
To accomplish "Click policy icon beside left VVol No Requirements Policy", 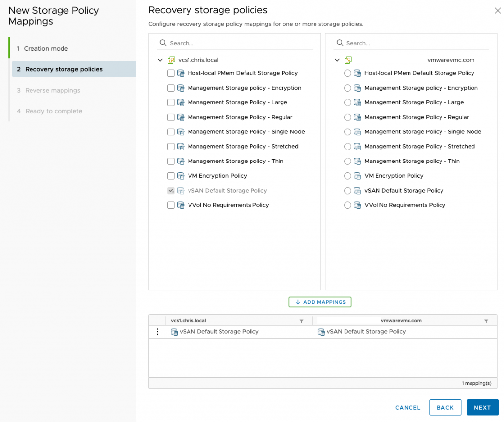I will tap(181, 205).
